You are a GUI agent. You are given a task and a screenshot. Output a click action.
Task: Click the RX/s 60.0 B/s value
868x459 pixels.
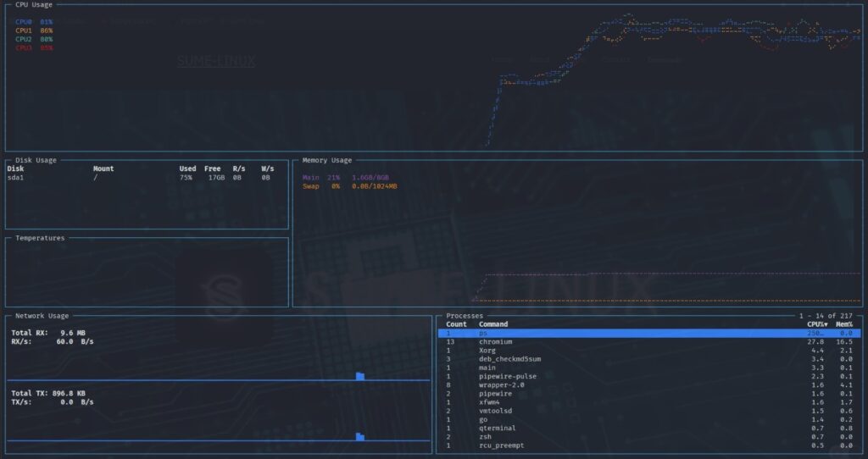click(75, 342)
